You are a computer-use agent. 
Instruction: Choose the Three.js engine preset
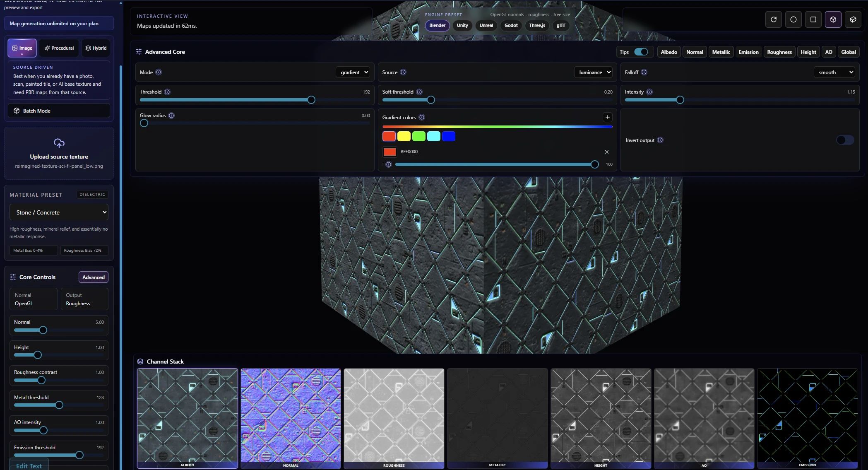(x=537, y=25)
